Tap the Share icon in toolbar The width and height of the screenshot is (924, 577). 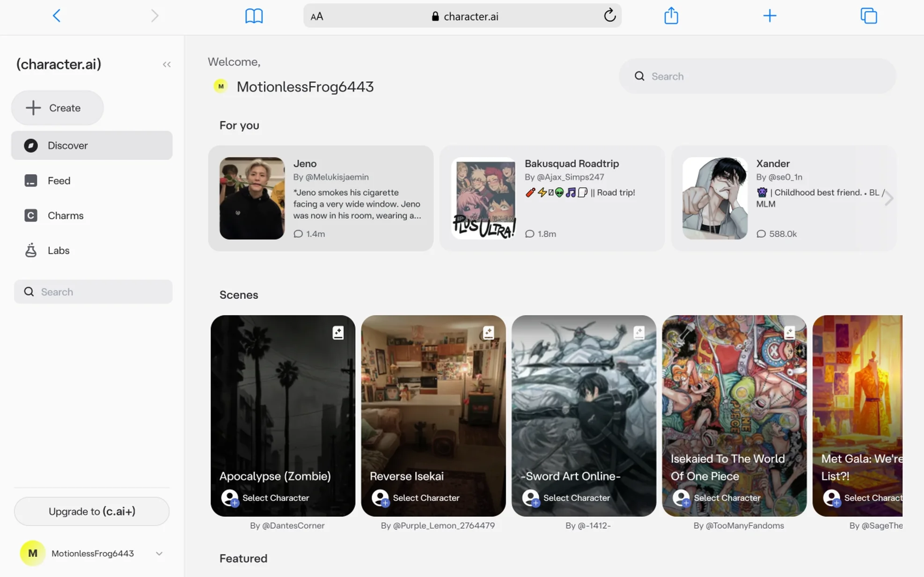(671, 15)
